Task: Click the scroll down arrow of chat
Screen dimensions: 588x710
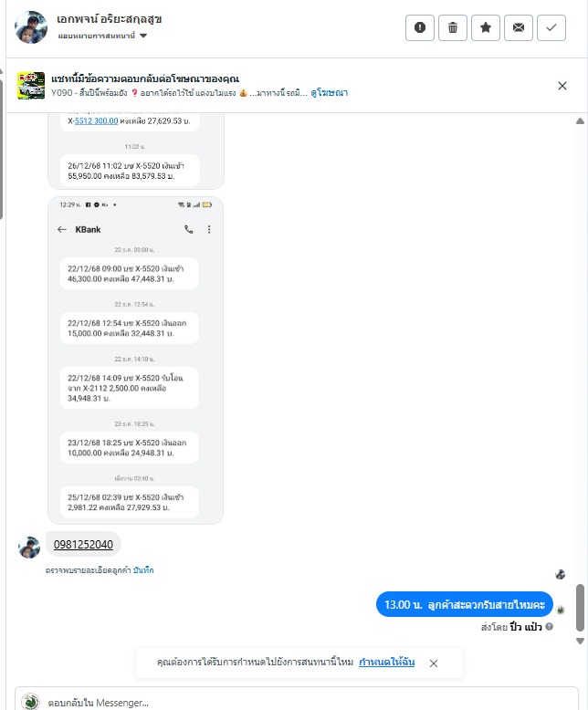Action: (580, 641)
